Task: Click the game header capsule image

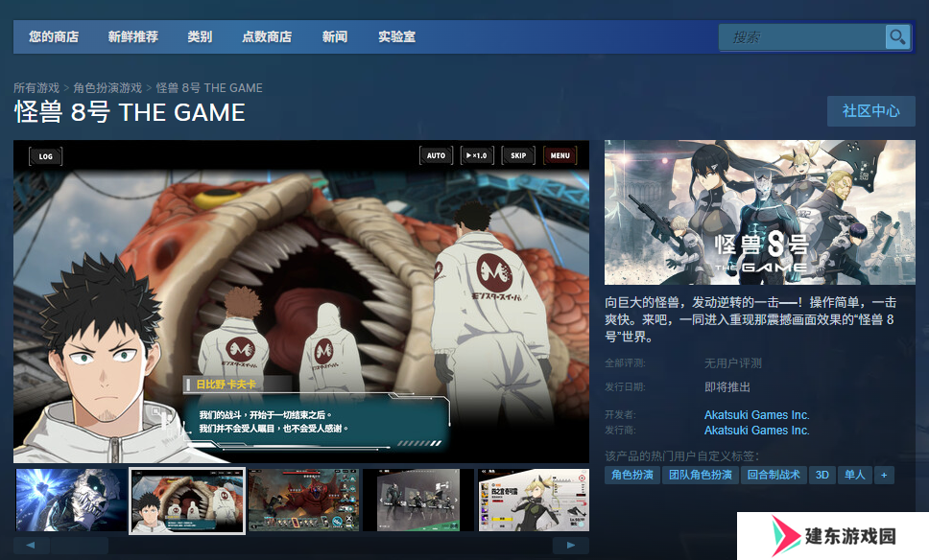Action: [x=759, y=213]
